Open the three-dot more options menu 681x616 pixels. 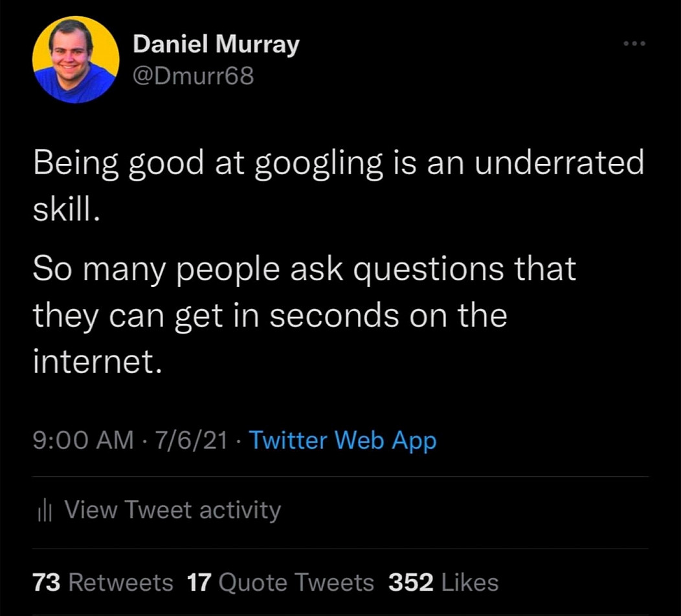[x=634, y=45]
